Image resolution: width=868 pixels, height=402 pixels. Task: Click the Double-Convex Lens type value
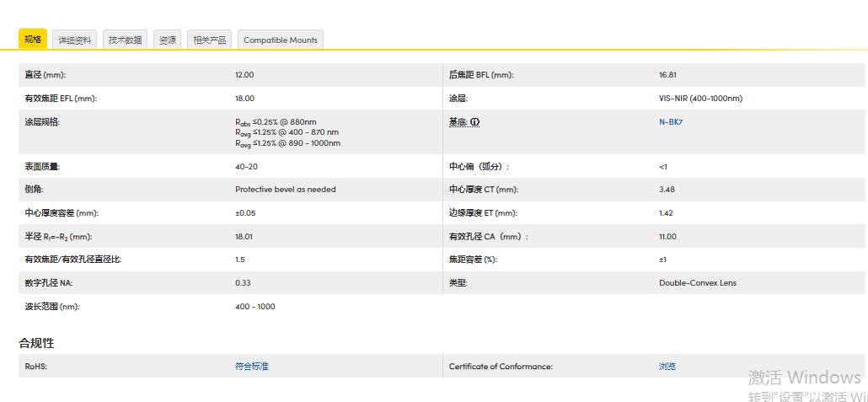point(697,283)
